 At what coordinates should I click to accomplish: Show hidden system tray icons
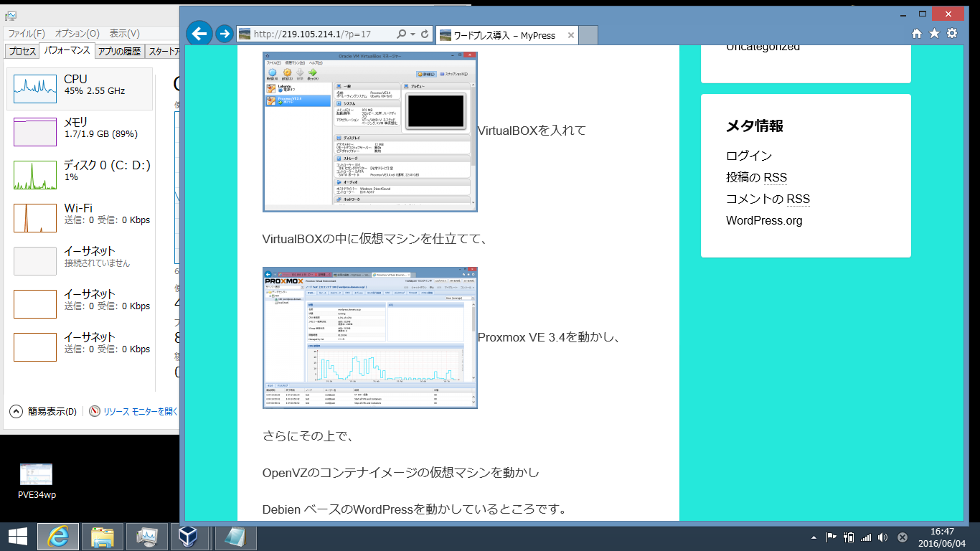(x=814, y=537)
